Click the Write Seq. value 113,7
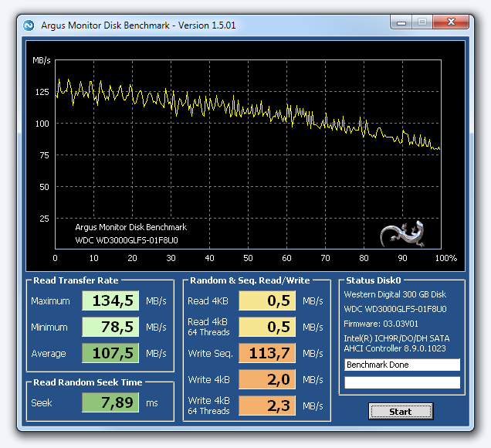The width and height of the screenshot is (491, 448). pos(267,354)
